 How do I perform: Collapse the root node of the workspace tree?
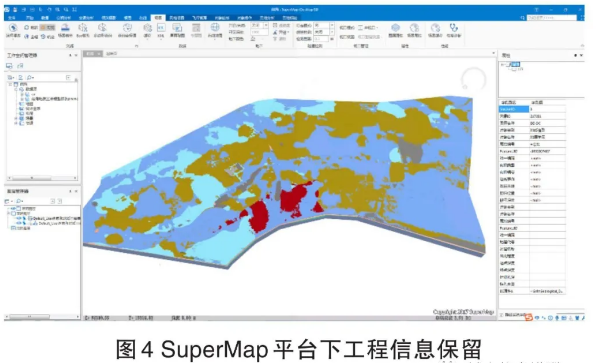click(10, 84)
